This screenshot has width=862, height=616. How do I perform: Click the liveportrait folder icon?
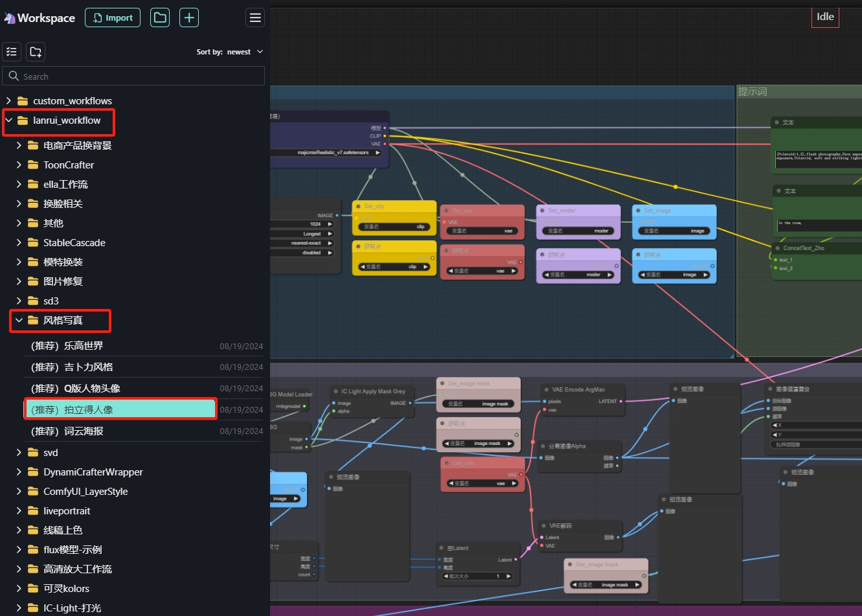coord(33,511)
